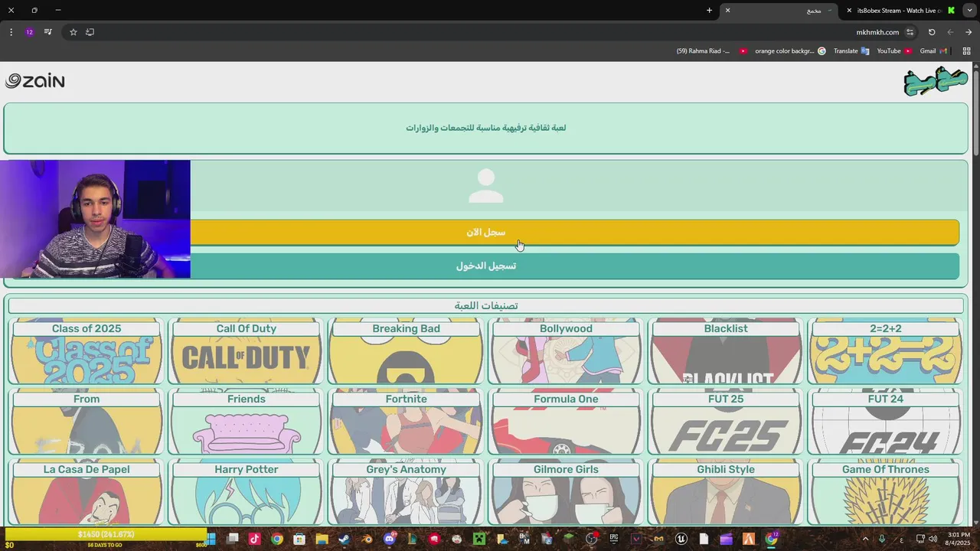This screenshot has height=551, width=980.
Task: Select the 2=2+2 category
Action: [886, 350]
